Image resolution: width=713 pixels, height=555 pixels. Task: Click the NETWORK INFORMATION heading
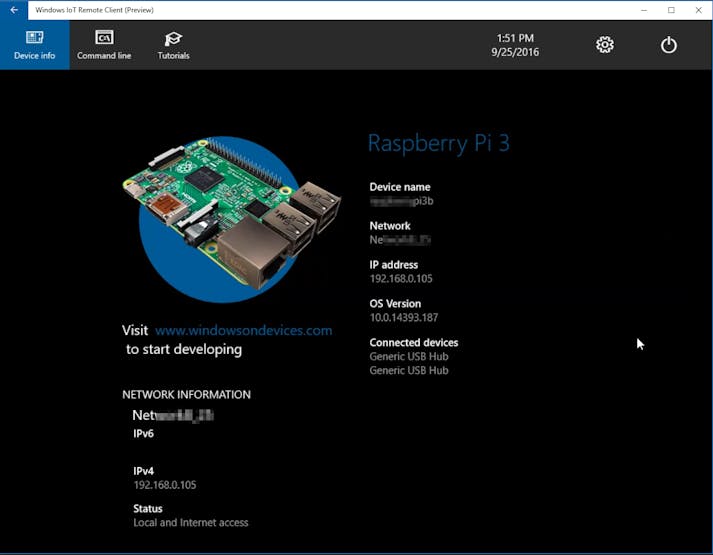186,395
